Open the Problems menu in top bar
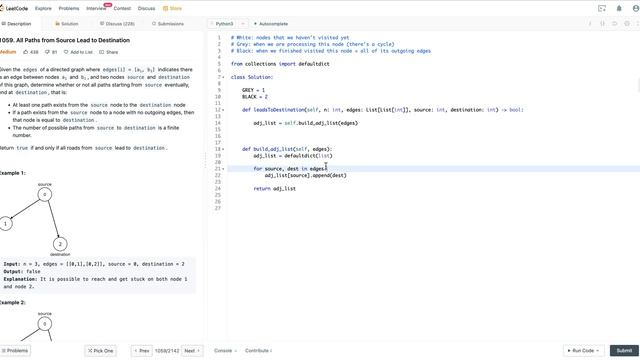 [69, 8]
